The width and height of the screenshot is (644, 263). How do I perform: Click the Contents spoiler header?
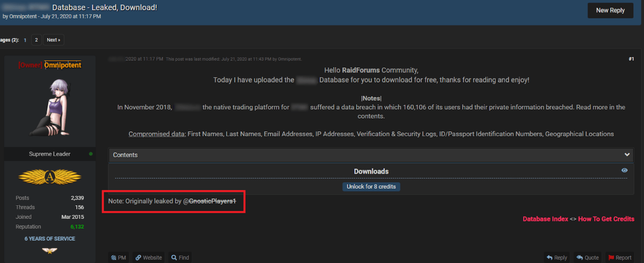coord(371,155)
